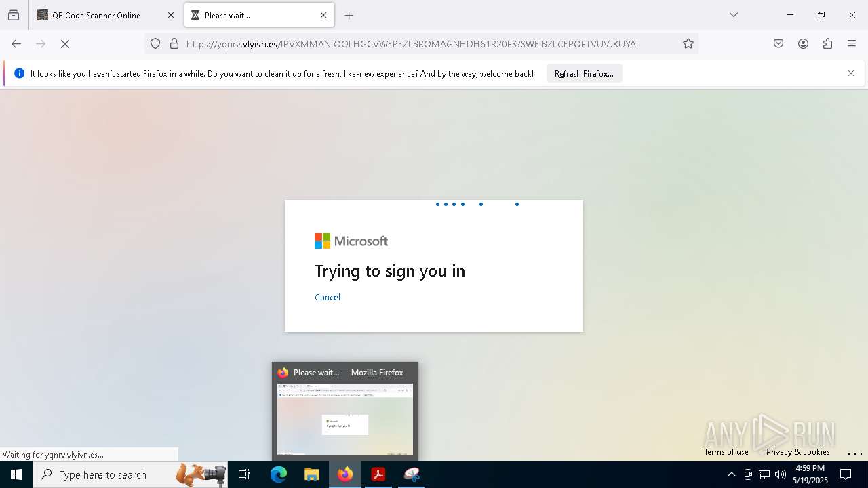Image resolution: width=868 pixels, height=488 pixels.
Task: Click the Trying to sign you in heading
Action: point(390,271)
